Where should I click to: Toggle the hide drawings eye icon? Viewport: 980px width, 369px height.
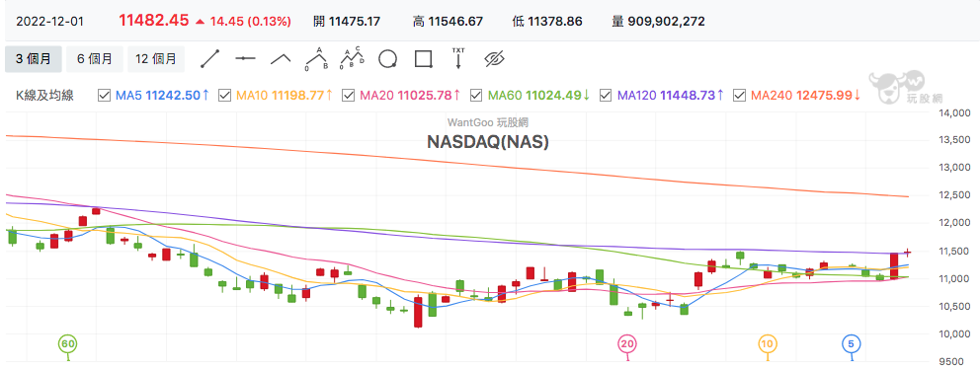[x=494, y=58]
